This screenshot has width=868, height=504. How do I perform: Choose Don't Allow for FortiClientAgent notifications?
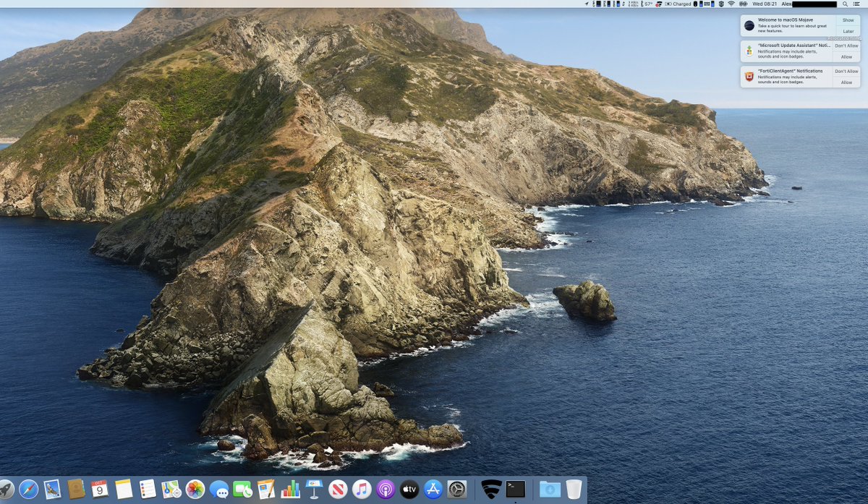(846, 71)
